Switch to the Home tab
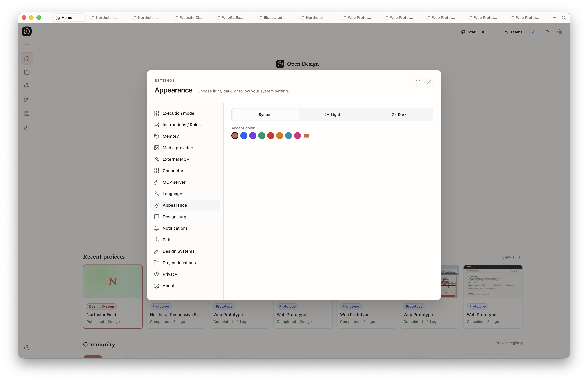The image size is (588, 382). pyautogui.click(x=69, y=18)
